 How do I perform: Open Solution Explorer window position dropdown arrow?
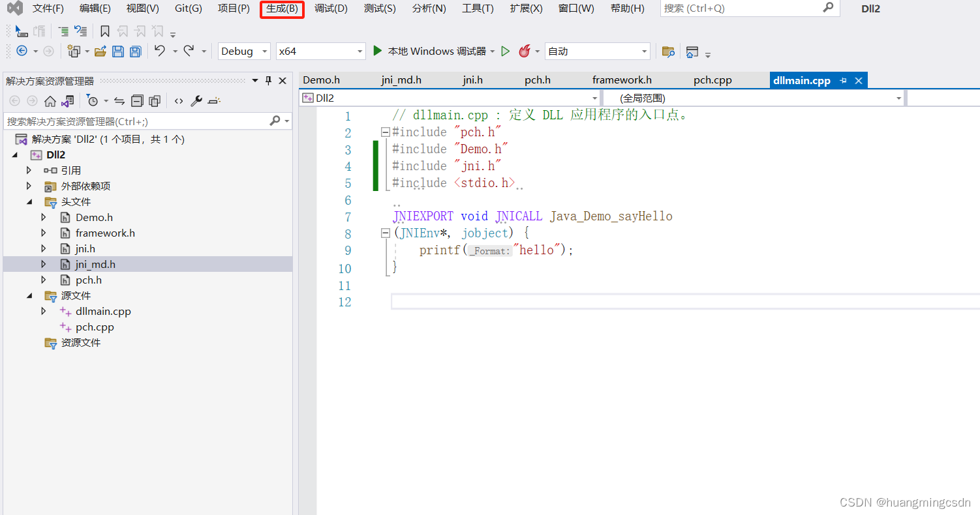[254, 81]
